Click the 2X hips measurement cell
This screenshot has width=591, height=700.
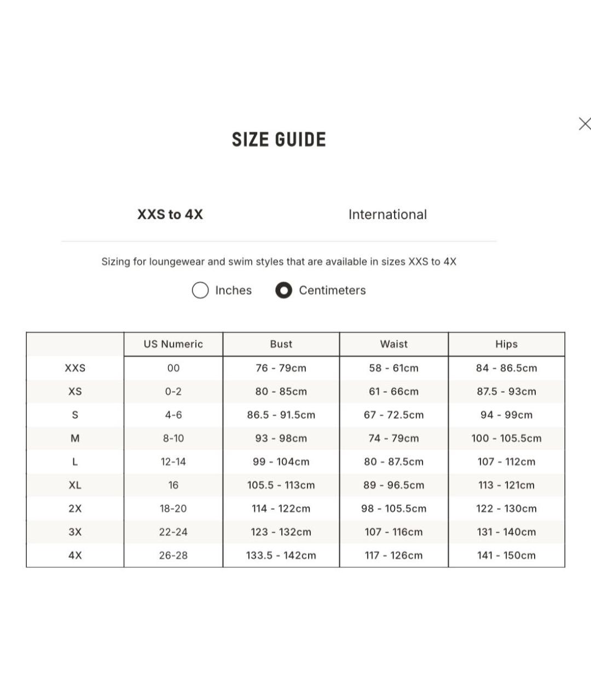click(506, 509)
